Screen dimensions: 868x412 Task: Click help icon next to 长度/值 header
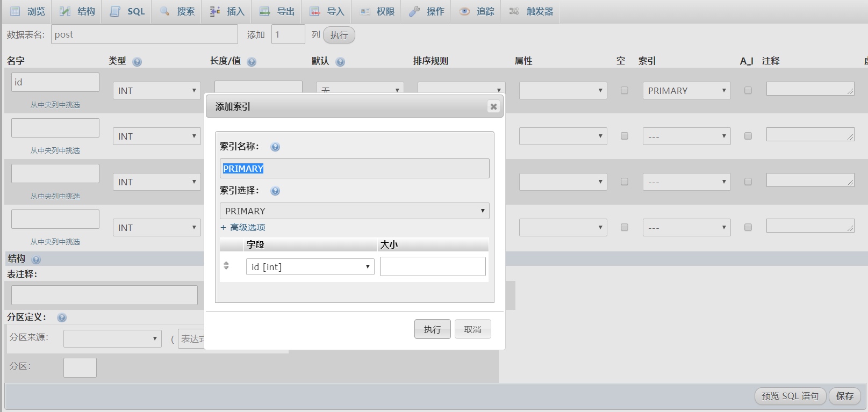[252, 62]
